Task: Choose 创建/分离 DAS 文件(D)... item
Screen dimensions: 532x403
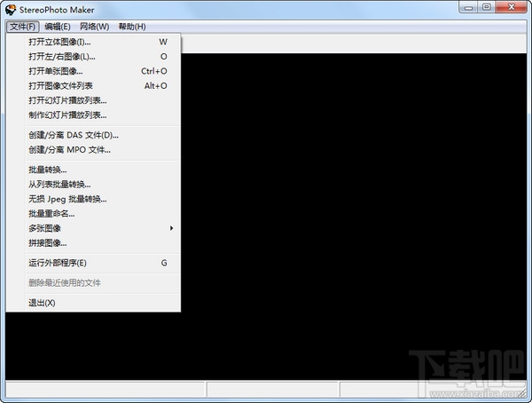Action: (93, 135)
